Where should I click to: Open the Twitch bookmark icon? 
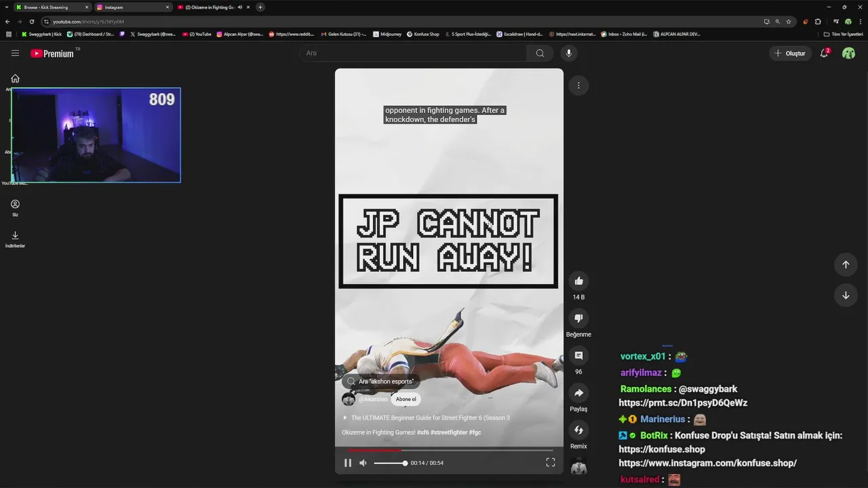tap(122, 34)
